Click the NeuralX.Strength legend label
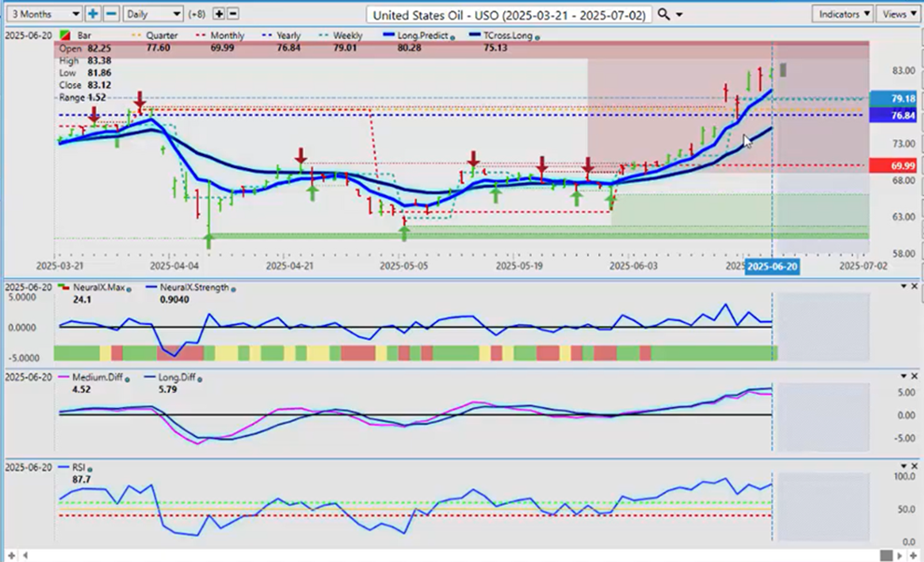Image resolution: width=924 pixels, height=562 pixels. click(194, 288)
